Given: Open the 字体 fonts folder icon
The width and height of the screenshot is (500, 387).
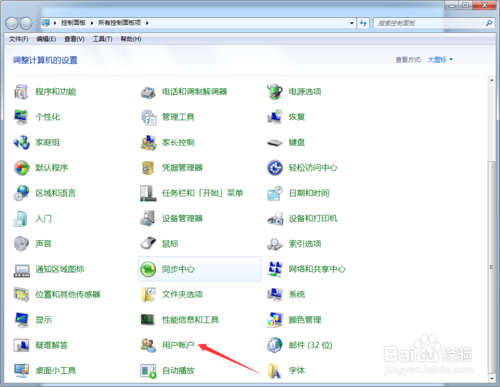Looking at the screenshot, I should point(275,370).
